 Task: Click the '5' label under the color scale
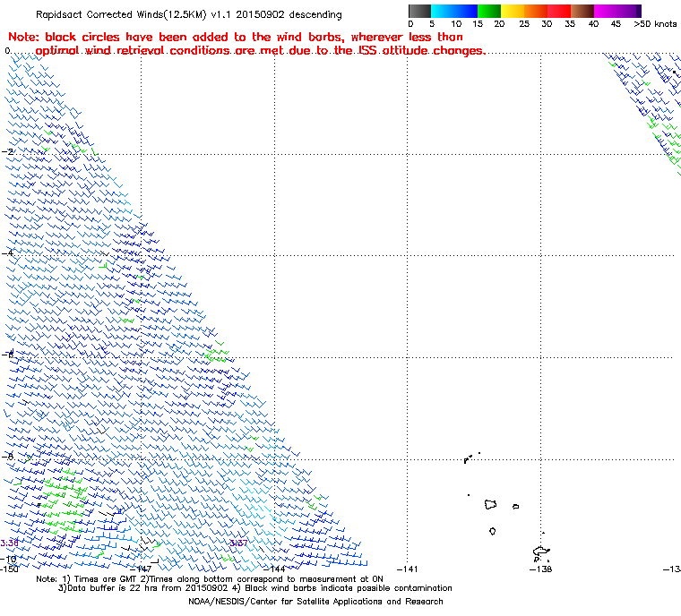(x=432, y=24)
